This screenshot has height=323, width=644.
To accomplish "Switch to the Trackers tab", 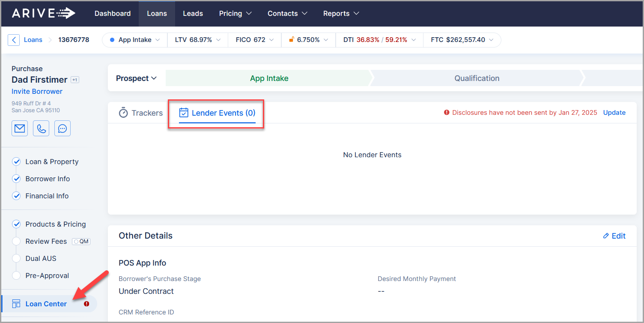I will tap(141, 113).
